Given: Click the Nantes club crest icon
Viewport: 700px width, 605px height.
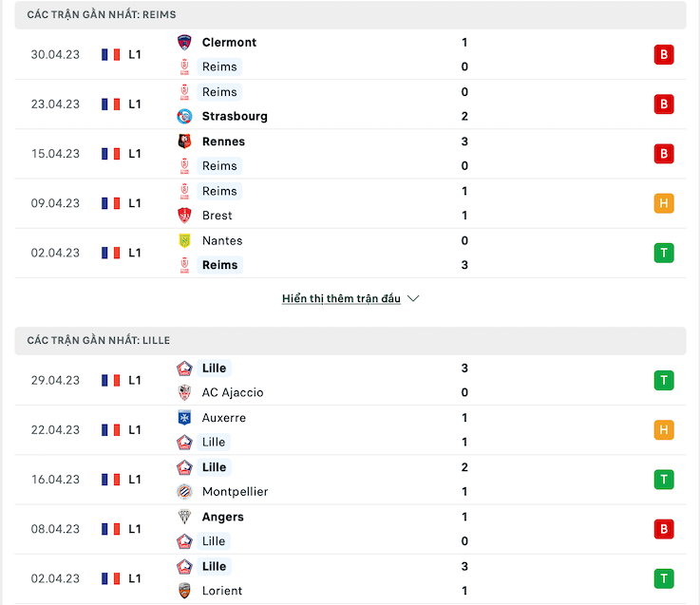Looking at the screenshot, I should click(184, 240).
